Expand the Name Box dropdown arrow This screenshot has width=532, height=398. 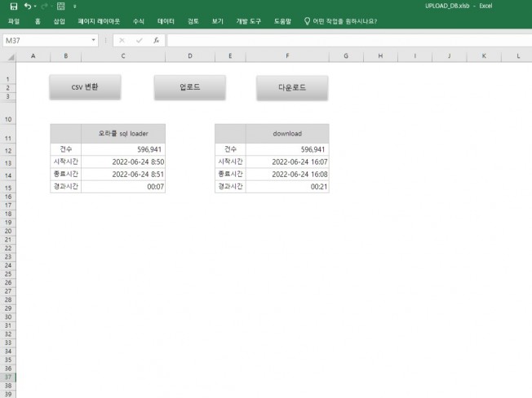[x=93, y=40]
